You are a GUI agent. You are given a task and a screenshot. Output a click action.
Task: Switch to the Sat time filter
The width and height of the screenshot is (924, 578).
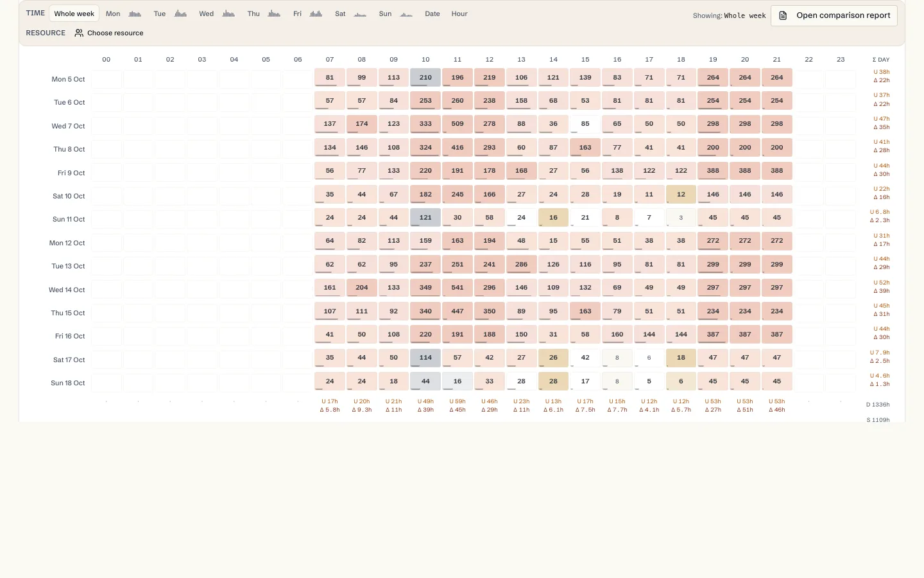(340, 13)
